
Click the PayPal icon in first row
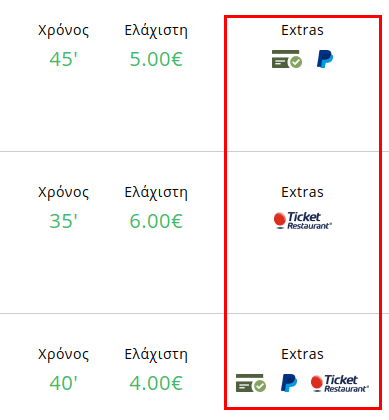pyautogui.click(x=325, y=59)
